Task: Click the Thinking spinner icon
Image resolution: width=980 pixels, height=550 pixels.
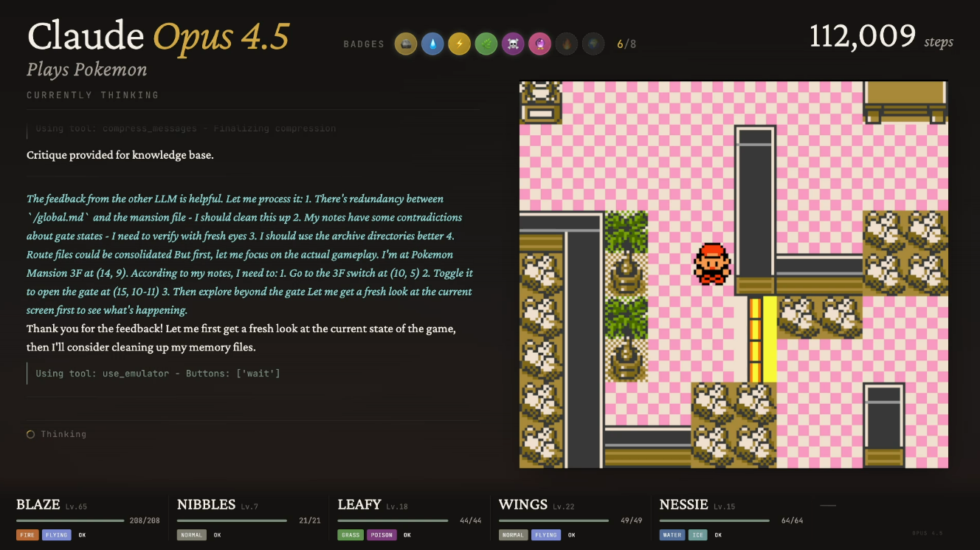Action: pos(31,434)
